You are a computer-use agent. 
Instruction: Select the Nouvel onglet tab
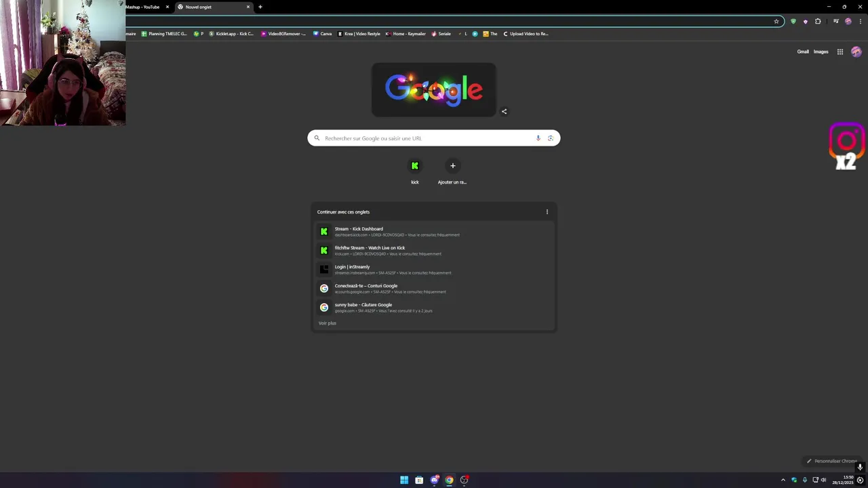click(x=213, y=7)
